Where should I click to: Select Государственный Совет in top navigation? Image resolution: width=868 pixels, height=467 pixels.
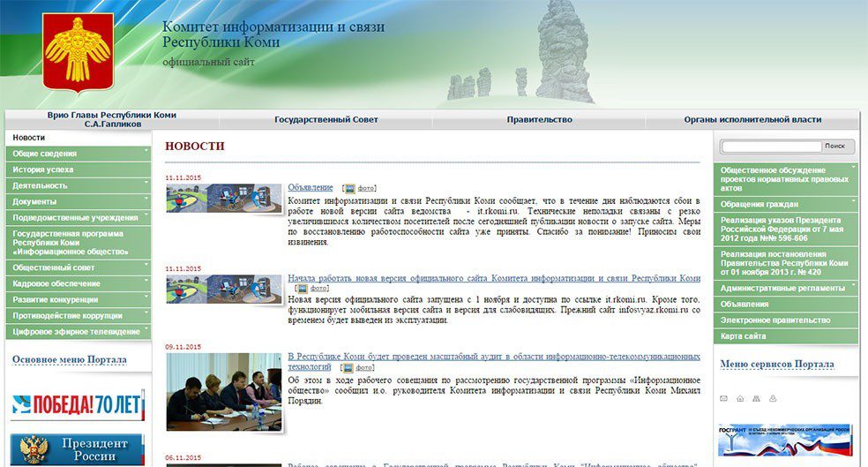(325, 120)
